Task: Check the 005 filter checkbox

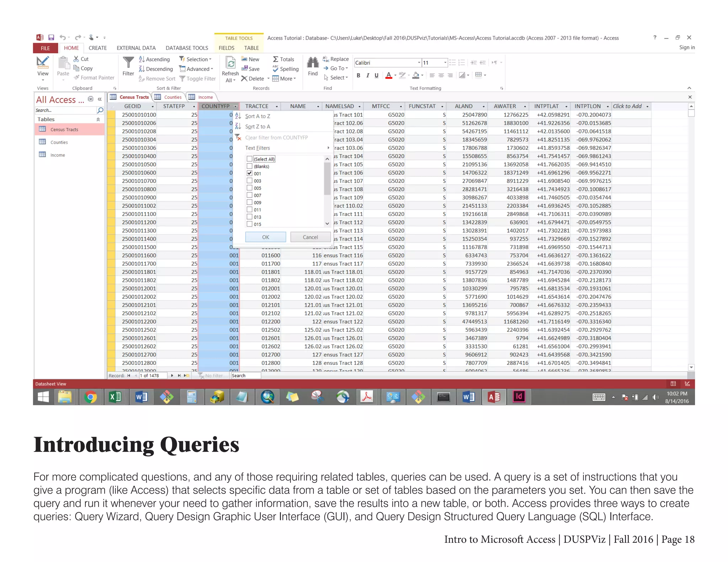Action: 250,188
